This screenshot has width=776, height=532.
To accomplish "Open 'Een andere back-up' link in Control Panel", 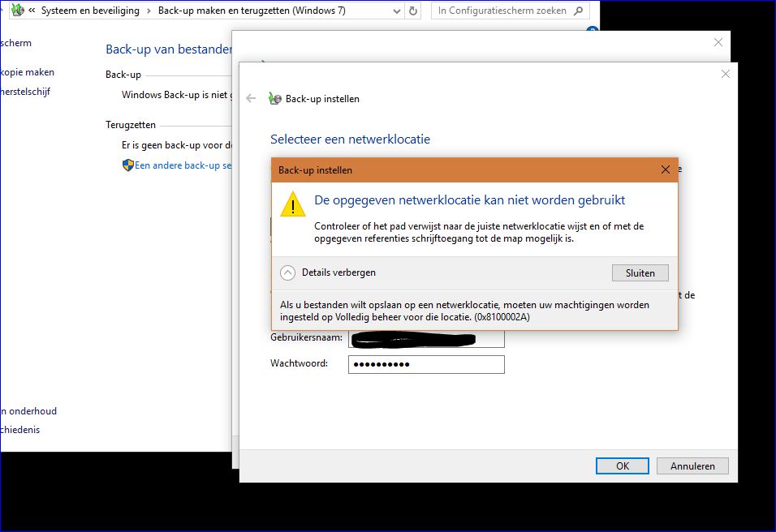I will (x=183, y=165).
